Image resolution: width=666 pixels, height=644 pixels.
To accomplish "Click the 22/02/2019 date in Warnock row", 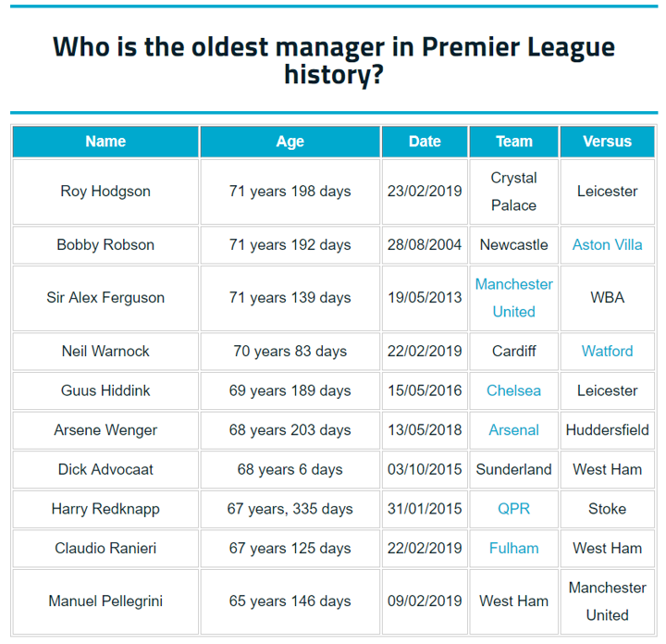I will 425,352.
